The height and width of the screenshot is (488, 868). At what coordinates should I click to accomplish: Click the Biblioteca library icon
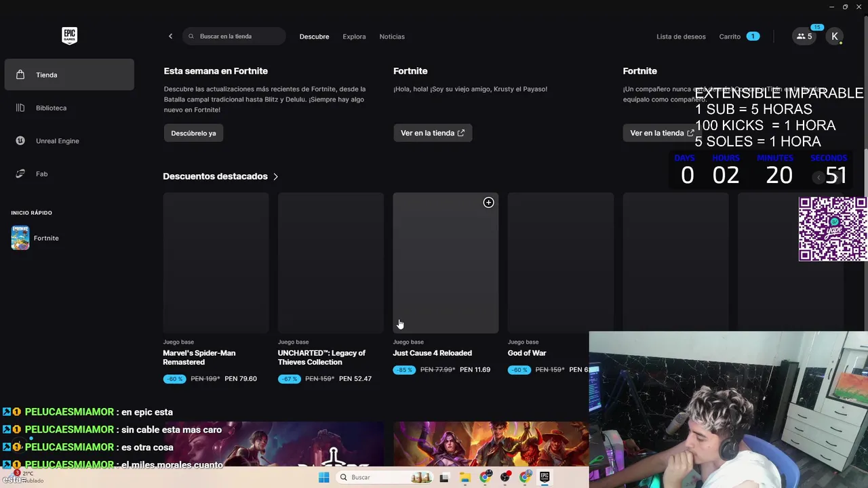20,108
